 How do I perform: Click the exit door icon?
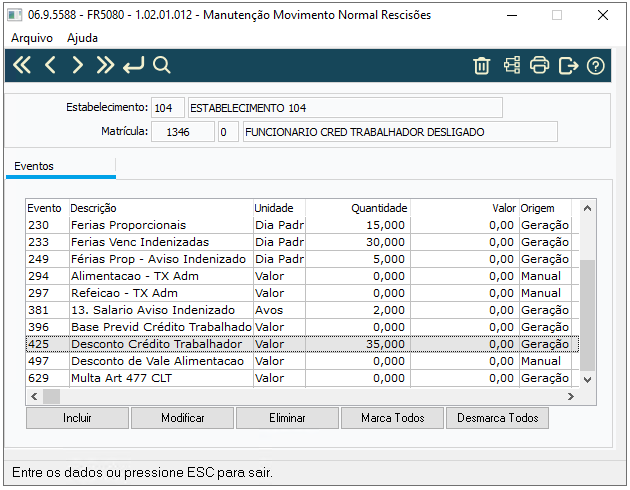point(568,65)
